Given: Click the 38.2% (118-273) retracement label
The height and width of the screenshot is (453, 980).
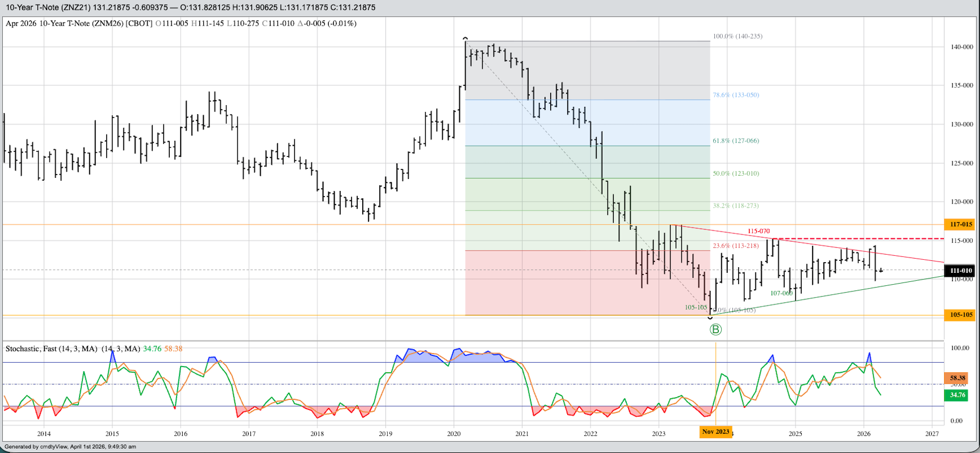Looking at the screenshot, I should (735, 206).
